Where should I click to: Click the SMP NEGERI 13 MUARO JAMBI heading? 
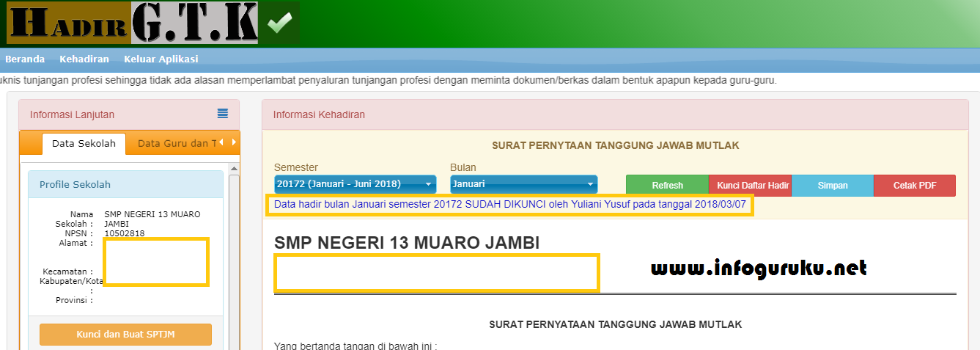tap(407, 243)
